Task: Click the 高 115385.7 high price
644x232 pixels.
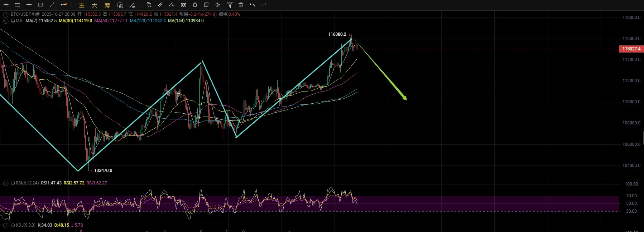Action: (115, 14)
